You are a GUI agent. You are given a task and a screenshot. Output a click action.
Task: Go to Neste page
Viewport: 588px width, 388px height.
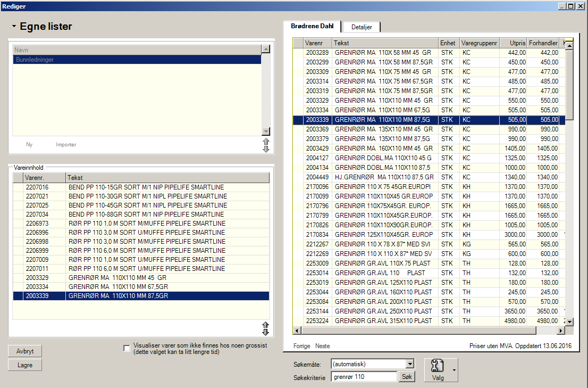pyautogui.click(x=323, y=346)
